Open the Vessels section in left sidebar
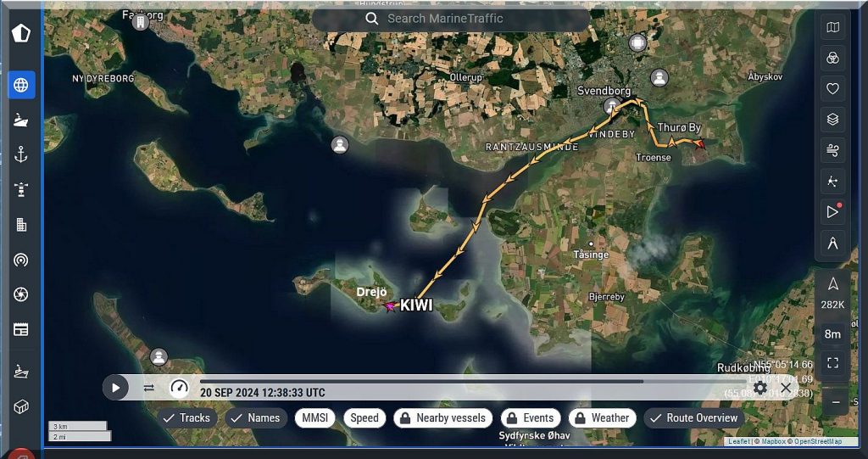Screen dimensions: 868x459 tap(21, 120)
